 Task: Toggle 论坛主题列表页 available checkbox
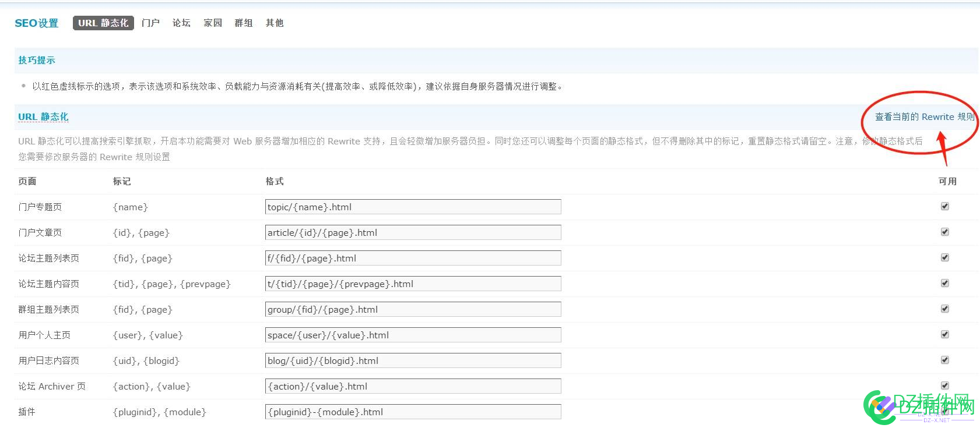945,257
